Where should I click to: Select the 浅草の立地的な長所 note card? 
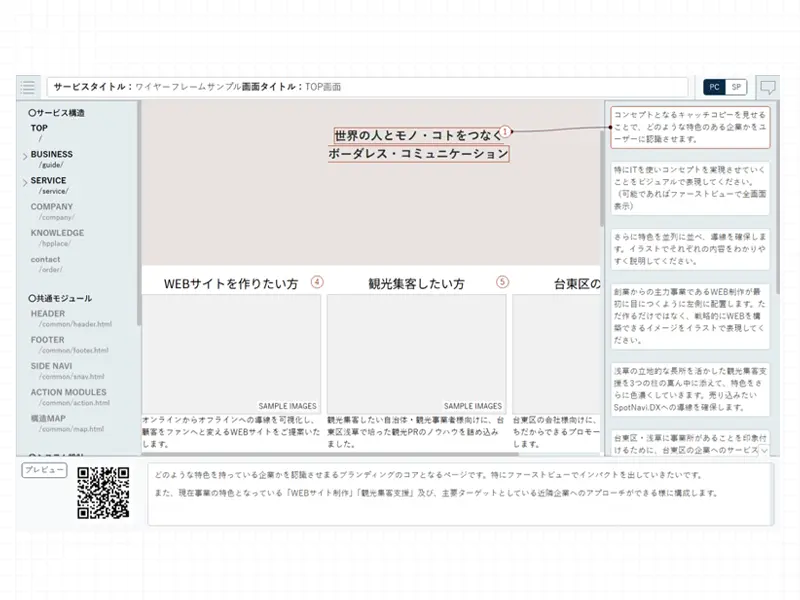690,389
